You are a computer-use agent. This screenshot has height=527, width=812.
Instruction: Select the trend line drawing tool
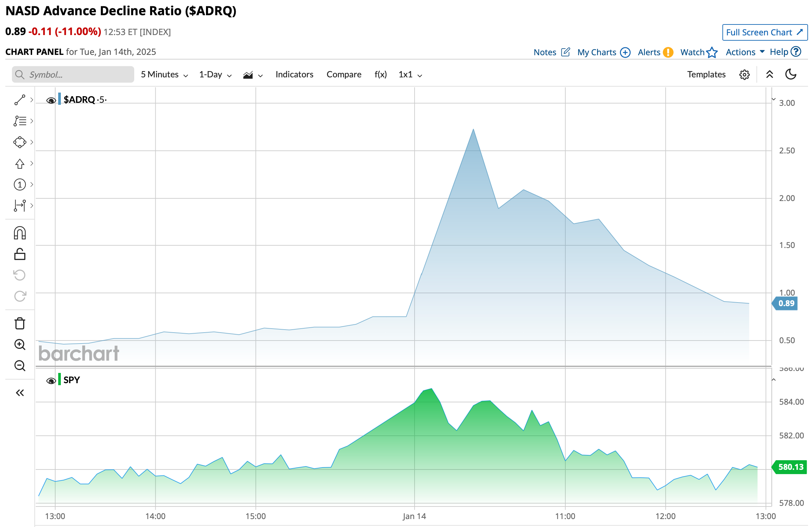pyautogui.click(x=20, y=100)
